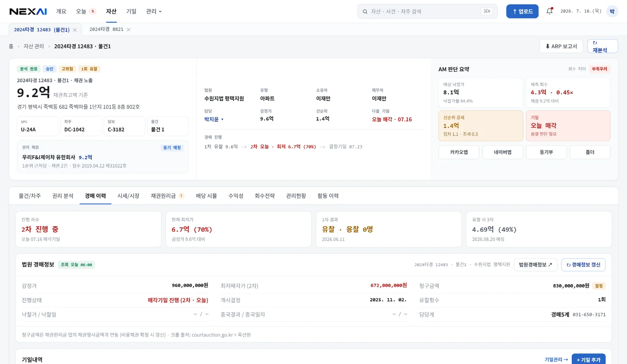The width and height of the screenshot is (627, 364).
Task: Close the 2024타경 12483 (물건1) tab
Action: (75, 30)
